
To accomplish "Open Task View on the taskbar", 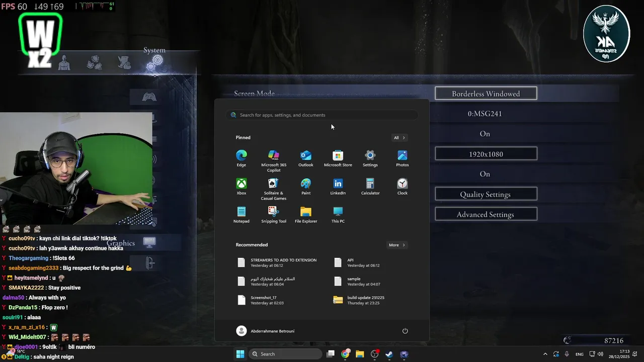I will 331,354.
